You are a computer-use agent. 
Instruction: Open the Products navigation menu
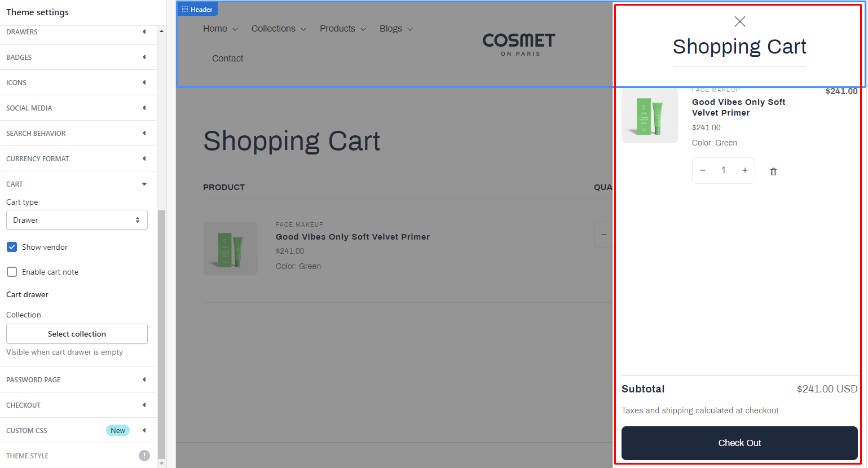click(x=343, y=29)
